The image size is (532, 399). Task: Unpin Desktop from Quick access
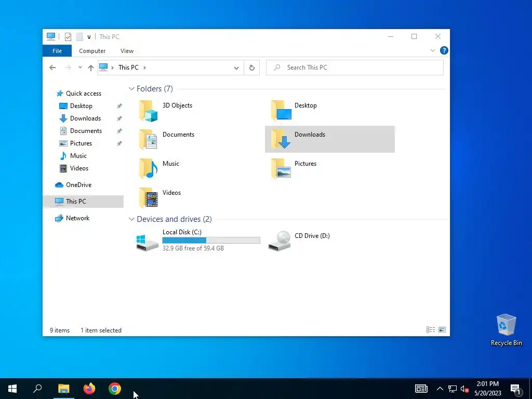tap(119, 106)
